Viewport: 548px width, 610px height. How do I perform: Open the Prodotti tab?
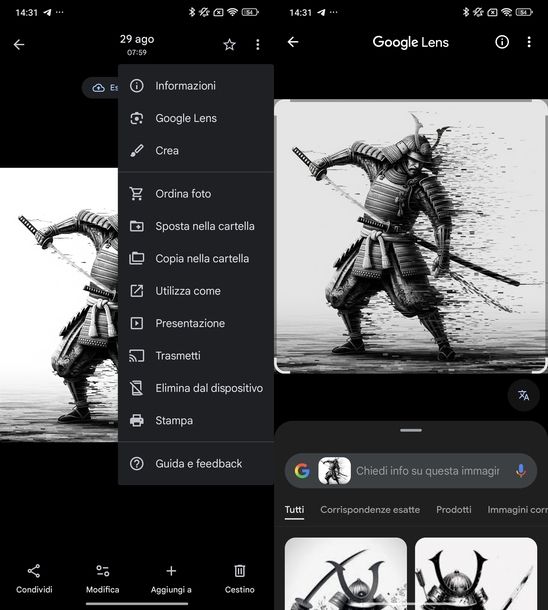pos(453,510)
